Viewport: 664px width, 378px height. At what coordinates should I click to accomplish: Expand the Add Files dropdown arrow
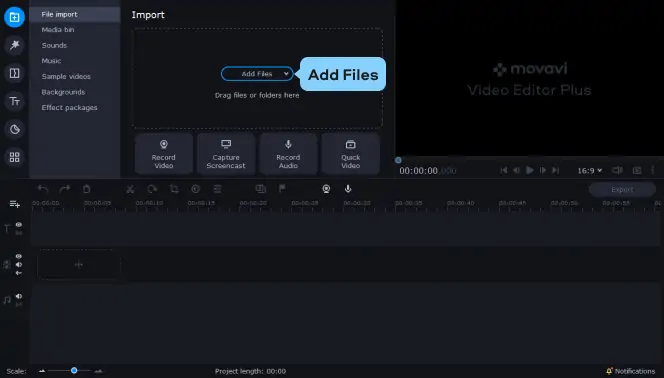(x=286, y=74)
